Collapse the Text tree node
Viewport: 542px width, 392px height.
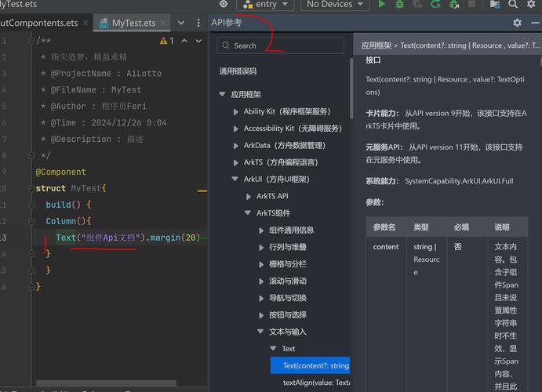(x=274, y=348)
